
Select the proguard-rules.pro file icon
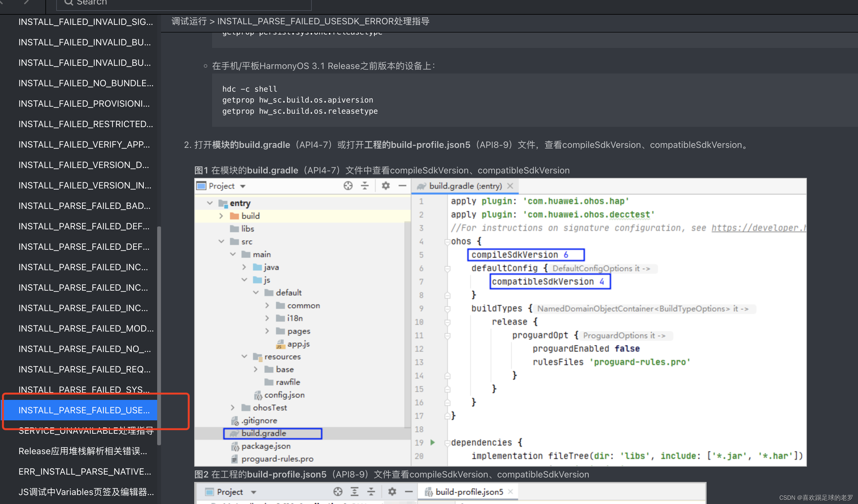[x=234, y=459]
